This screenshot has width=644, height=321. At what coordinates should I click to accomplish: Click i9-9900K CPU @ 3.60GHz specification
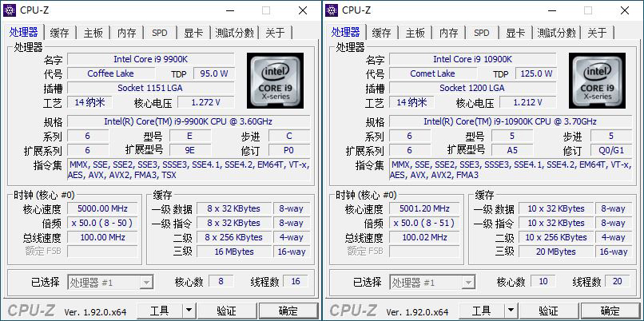[x=189, y=121]
